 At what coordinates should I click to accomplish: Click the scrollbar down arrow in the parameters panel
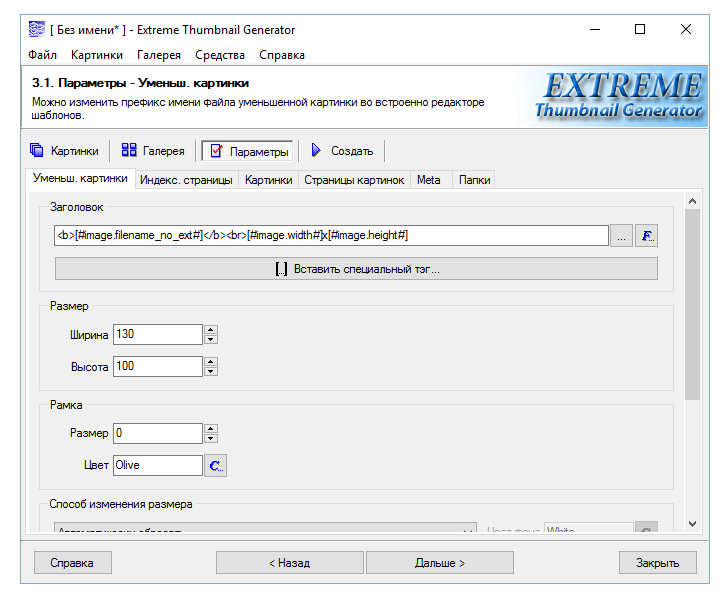coord(692,524)
